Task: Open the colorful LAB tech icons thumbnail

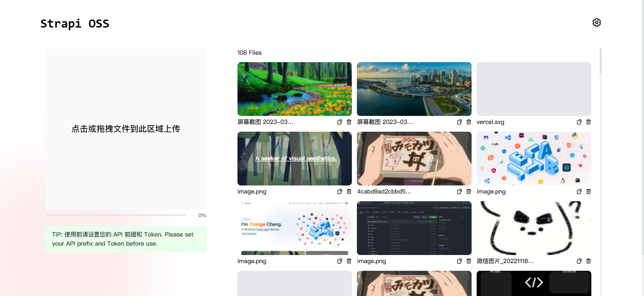Action: 534,159
